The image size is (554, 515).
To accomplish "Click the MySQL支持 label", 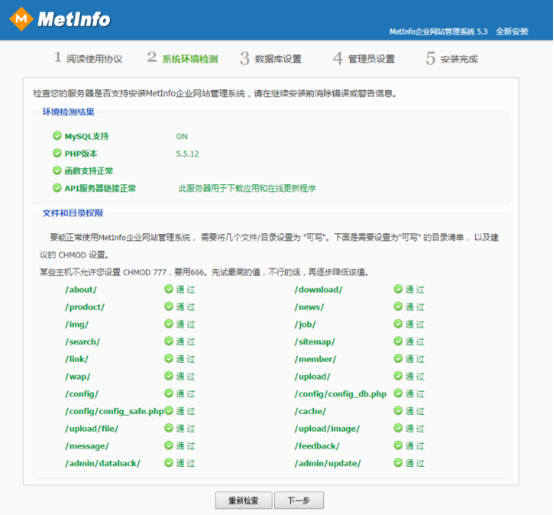I will (87, 136).
